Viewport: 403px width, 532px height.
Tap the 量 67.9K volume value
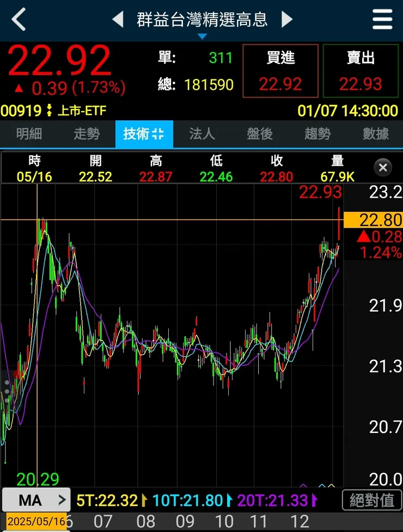click(x=338, y=177)
